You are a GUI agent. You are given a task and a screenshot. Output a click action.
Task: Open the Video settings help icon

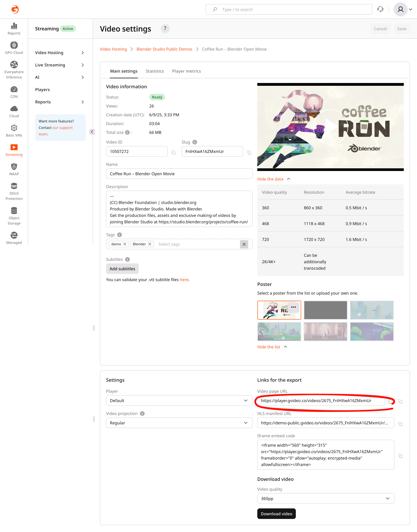point(165,29)
